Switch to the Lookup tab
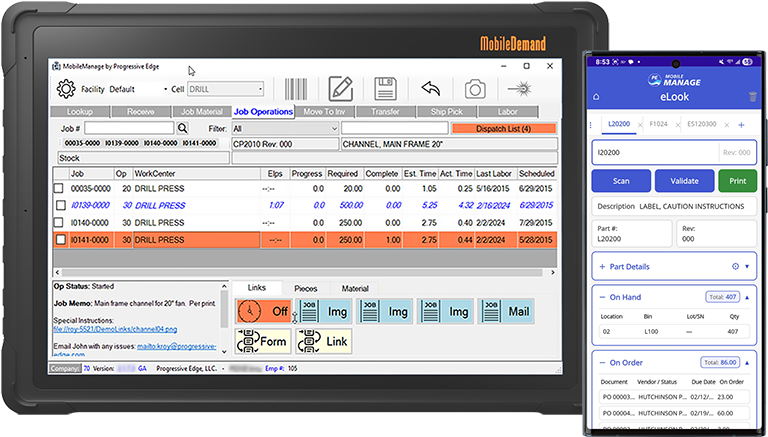Screen dimensions: 768x437 [x=80, y=112]
